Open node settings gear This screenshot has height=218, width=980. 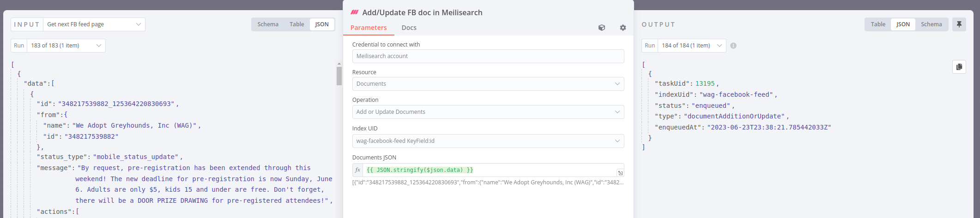click(x=623, y=28)
